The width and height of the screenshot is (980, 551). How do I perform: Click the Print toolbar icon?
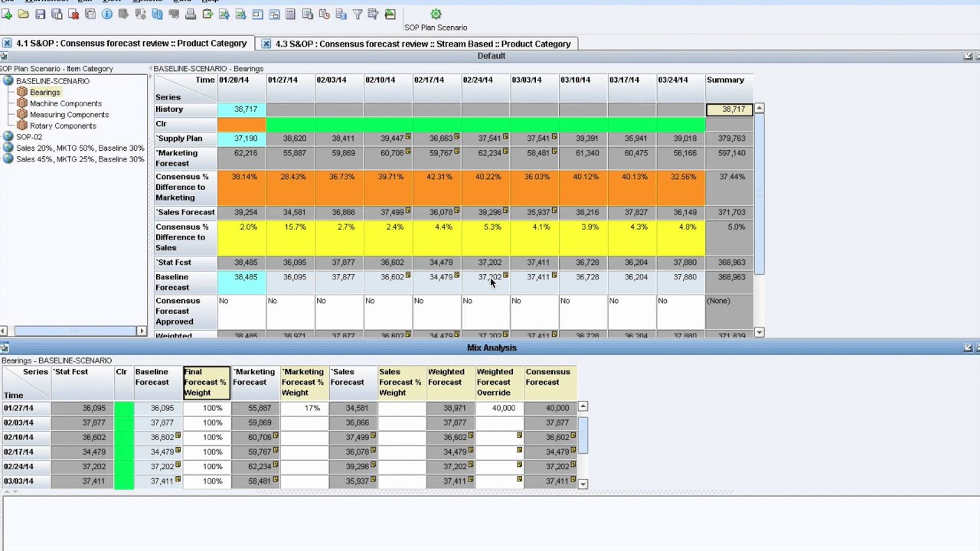(191, 14)
